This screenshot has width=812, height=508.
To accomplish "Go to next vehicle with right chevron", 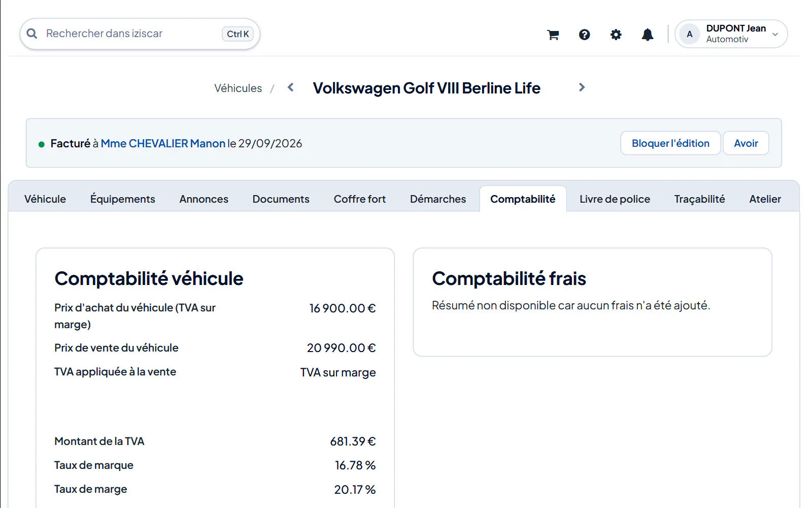I will tap(582, 87).
